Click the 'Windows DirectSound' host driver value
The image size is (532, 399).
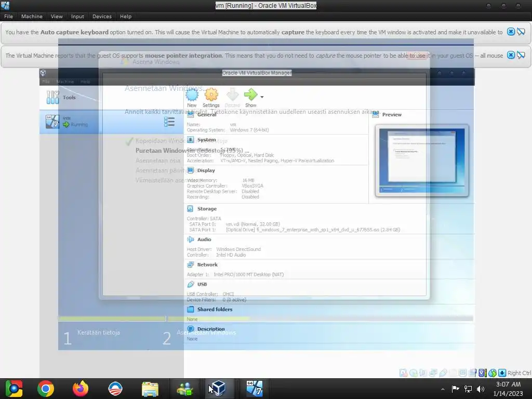coord(238,249)
